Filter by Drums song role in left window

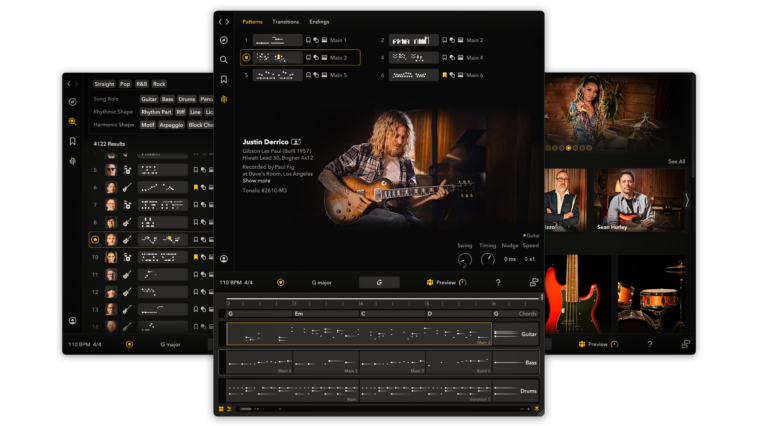(187, 99)
